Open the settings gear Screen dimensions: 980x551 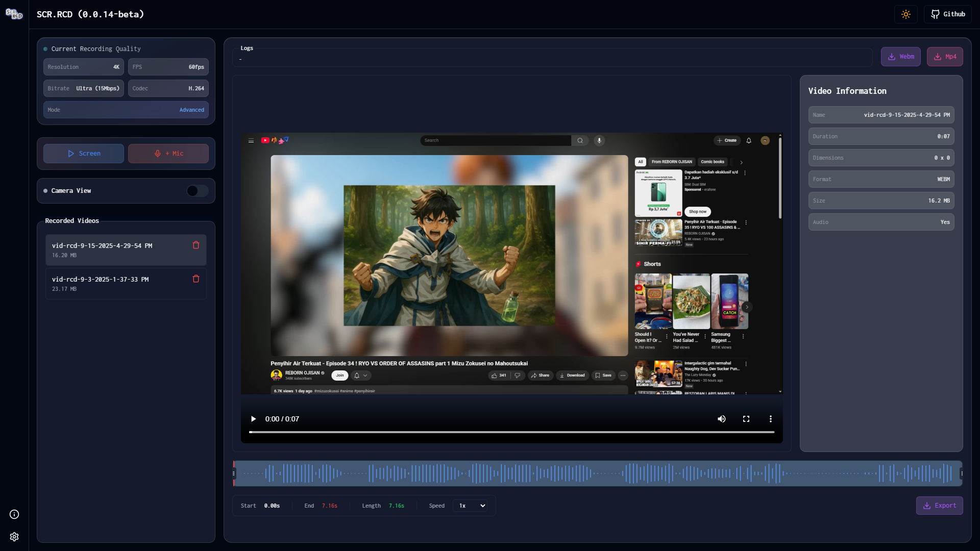pos(14,537)
